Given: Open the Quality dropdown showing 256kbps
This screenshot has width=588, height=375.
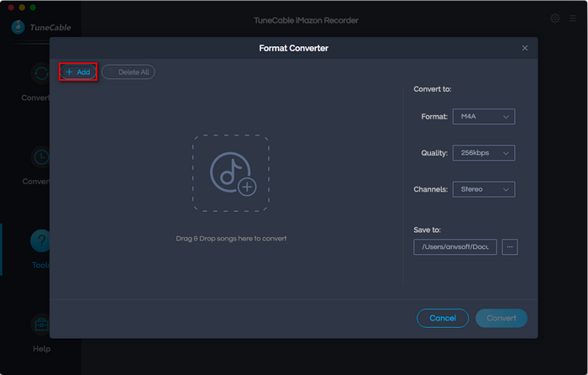Looking at the screenshot, I should pyautogui.click(x=483, y=153).
